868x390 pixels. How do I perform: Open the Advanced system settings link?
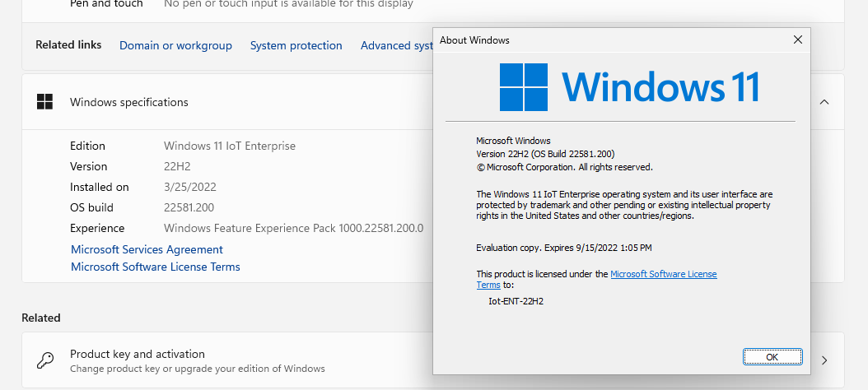(396, 45)
